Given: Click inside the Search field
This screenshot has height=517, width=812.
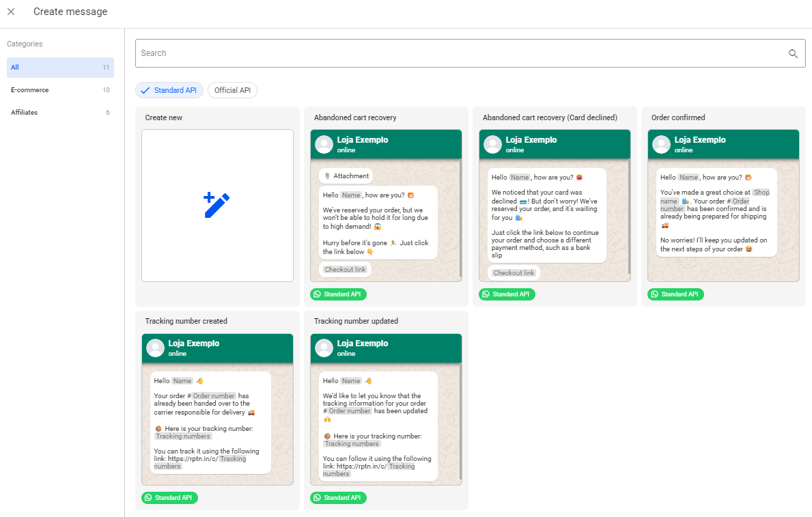Looking at the screenshot, I should tap(458, 53).
